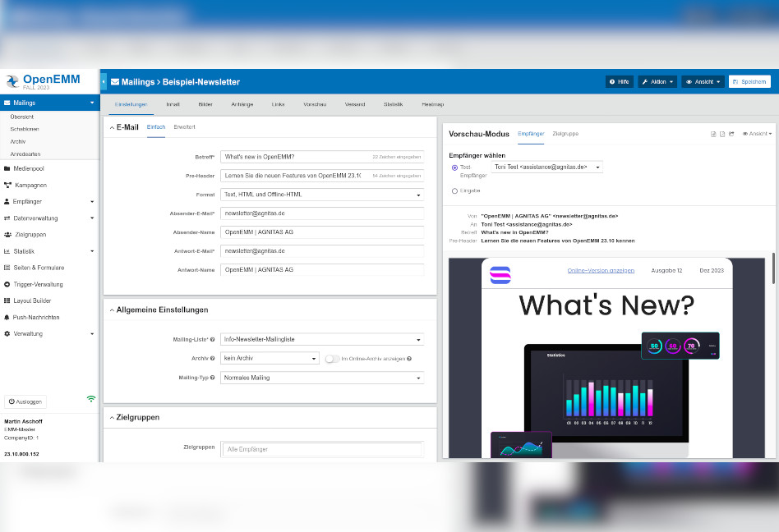This screenshot has width=779, height=532.
Task: Collapse the E-Mail section
Action: (x=113, y=127)
